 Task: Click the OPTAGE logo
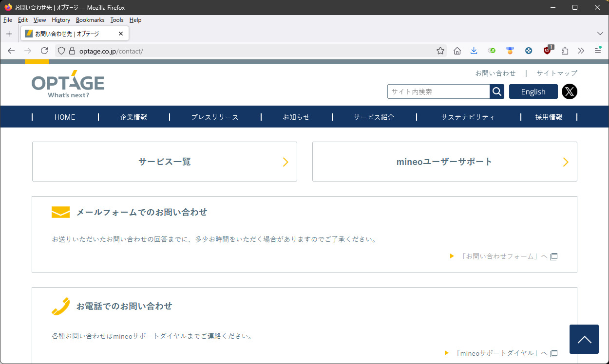click(x=68, y=85)
